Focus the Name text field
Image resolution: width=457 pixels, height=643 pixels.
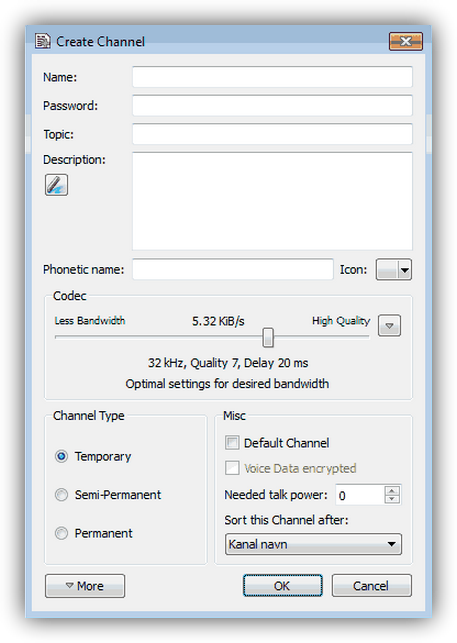[272, 77]
